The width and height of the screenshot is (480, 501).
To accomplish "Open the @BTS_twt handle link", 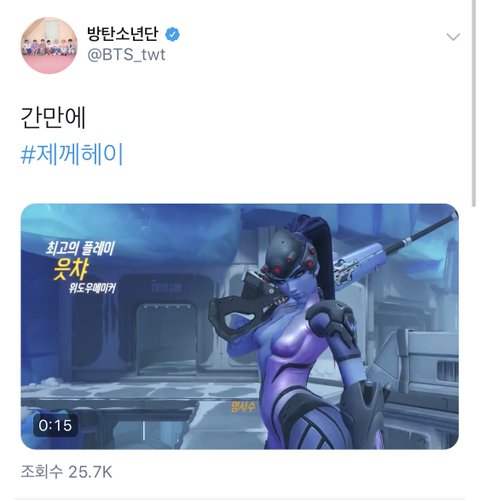I will (126, 54).
